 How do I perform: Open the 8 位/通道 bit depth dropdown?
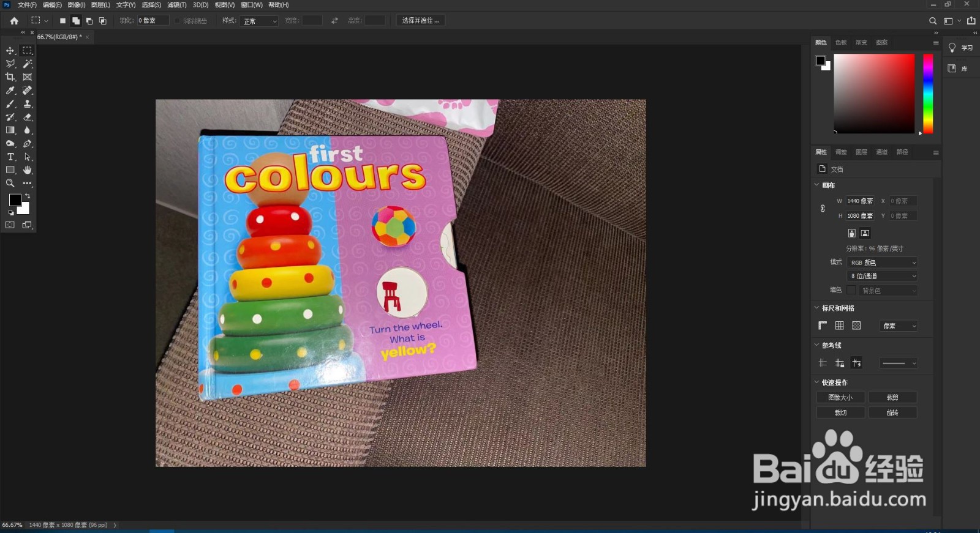(x=883, y=276)
